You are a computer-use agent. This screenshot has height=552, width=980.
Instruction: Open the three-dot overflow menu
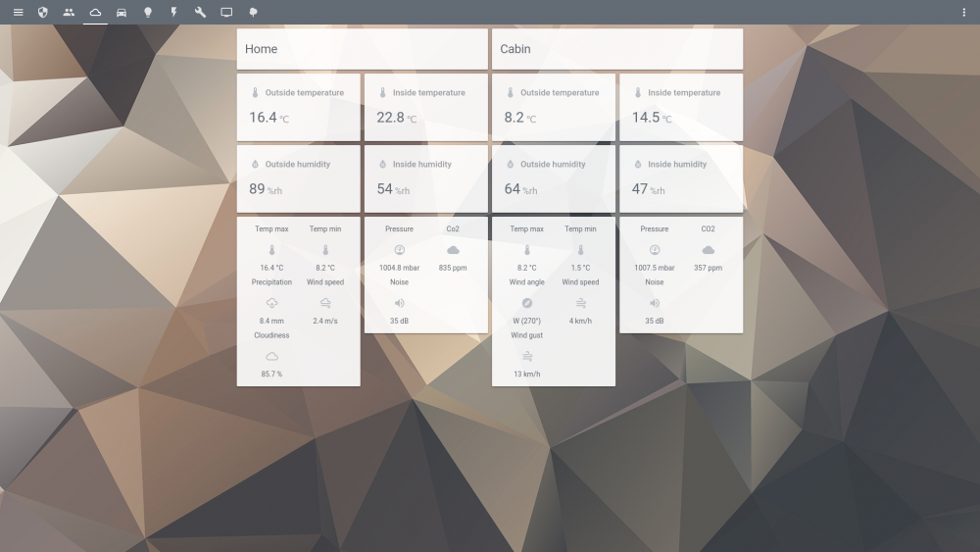(x=964, y=12)
